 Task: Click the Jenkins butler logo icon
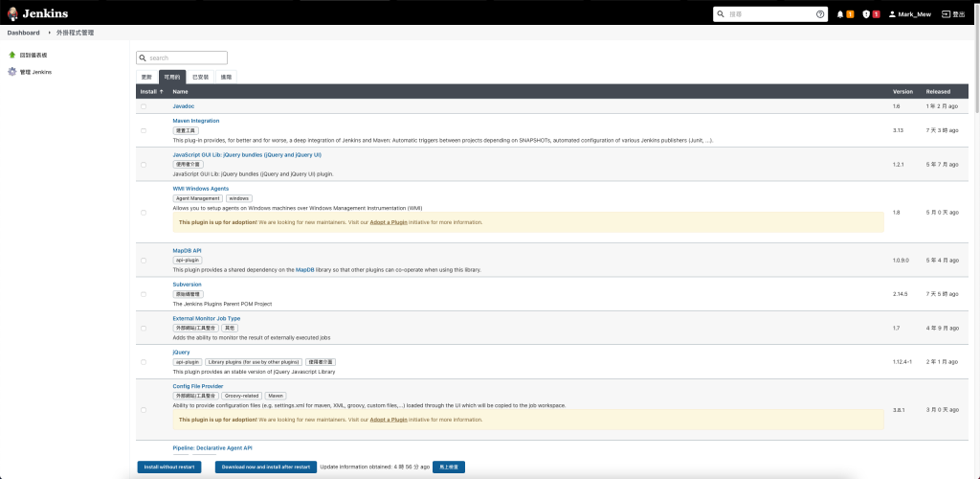click(x=12, y=13)
